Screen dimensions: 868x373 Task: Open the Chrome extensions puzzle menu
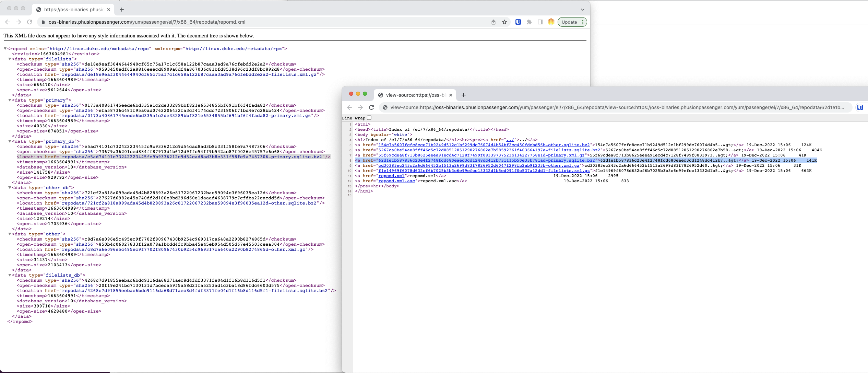pyautogui.click(x=529, y=22)
